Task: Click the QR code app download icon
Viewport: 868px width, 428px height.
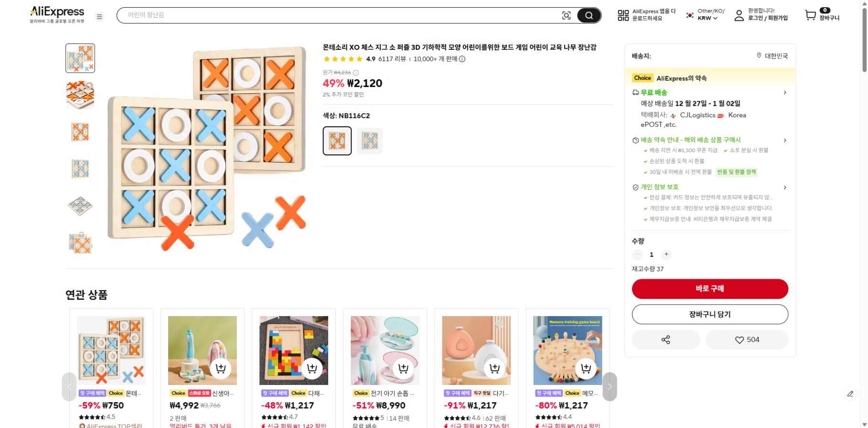Action: pos(623,15)
